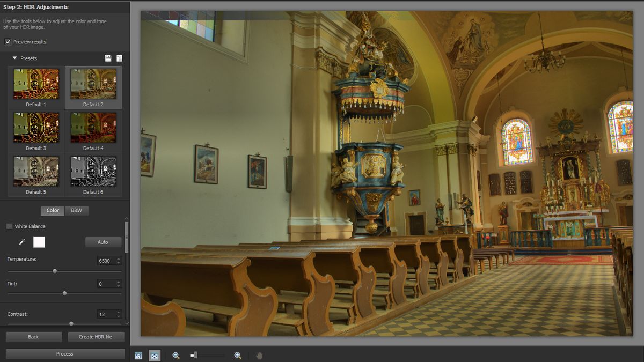The image size is (644, 362).
Task: Apply the Default 1 preset thumbnail
Action: tap(36, 84)
